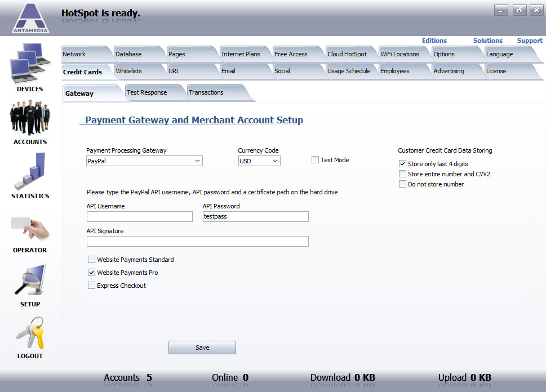The width and height of the screenshot is (546, 392).
Task: Open the Devices section laptops icon
Action: pos(30,63)
